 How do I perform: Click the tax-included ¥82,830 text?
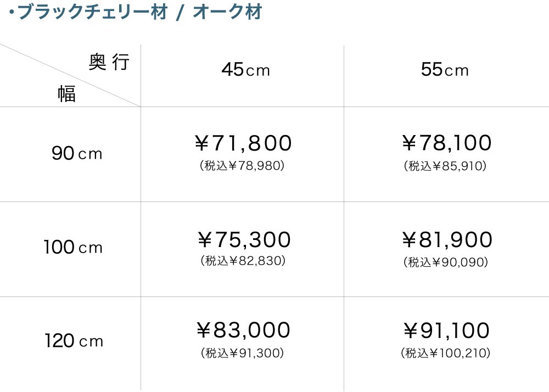click(x=243, y=261)
